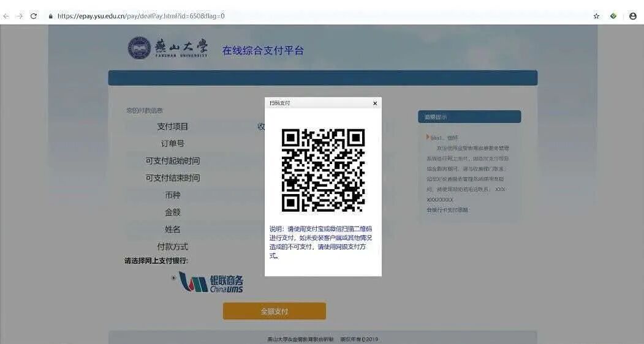This screenshot has width=644, height=344.
Task: Bookmark this page with the star icon
Action: click(596, 16)
